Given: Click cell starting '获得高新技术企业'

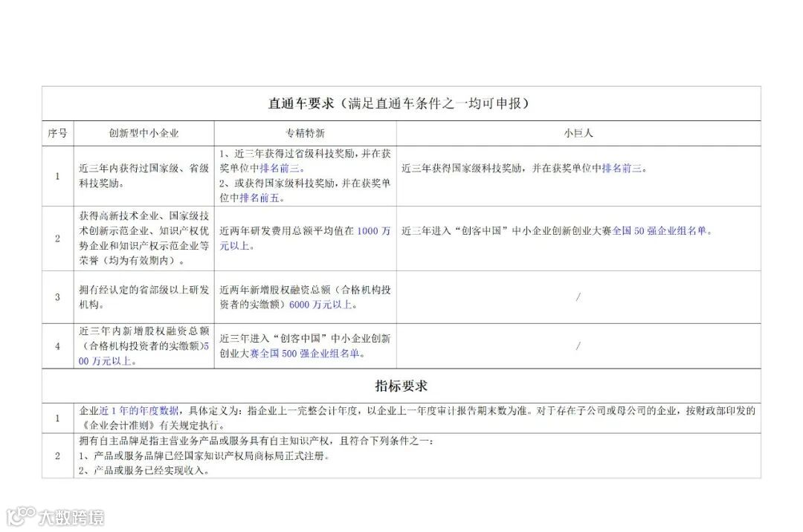Looking at the screenshot, I should pyautogui.click(x=144, y=238).
